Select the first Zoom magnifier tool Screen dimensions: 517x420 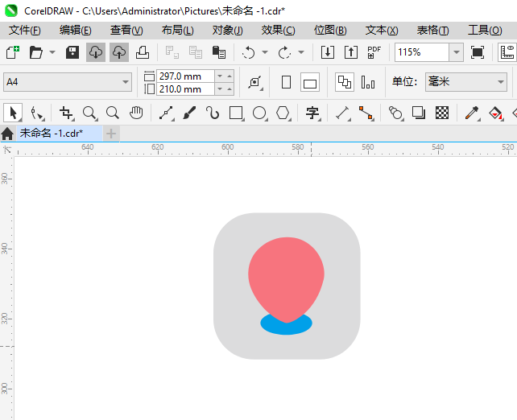click(89, 113)
